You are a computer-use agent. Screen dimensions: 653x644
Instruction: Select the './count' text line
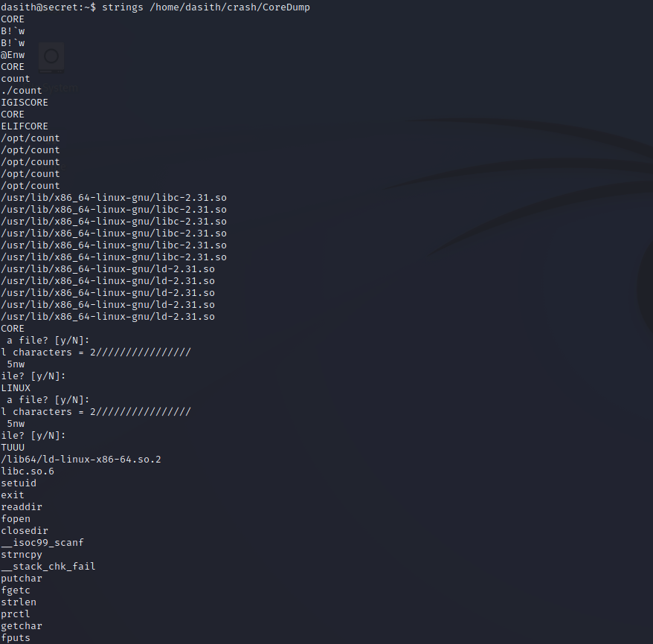click(x=22, y=90)
